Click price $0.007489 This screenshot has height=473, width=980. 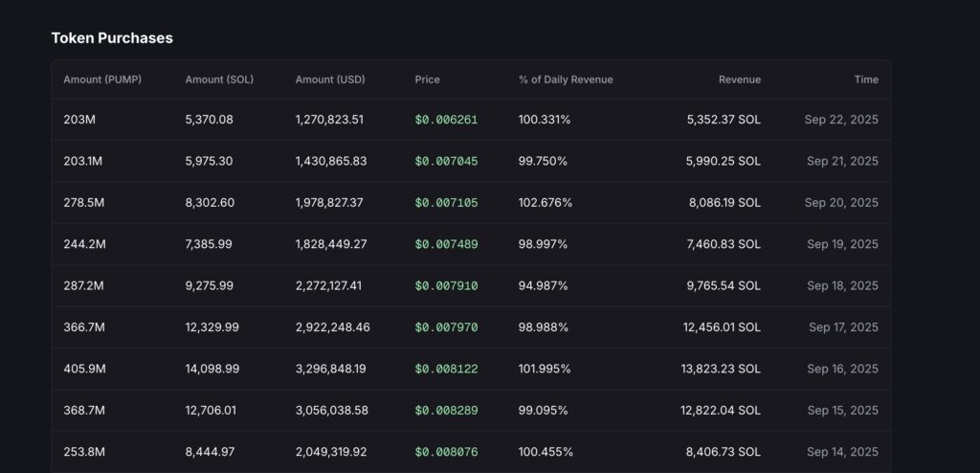coord(446,244)
